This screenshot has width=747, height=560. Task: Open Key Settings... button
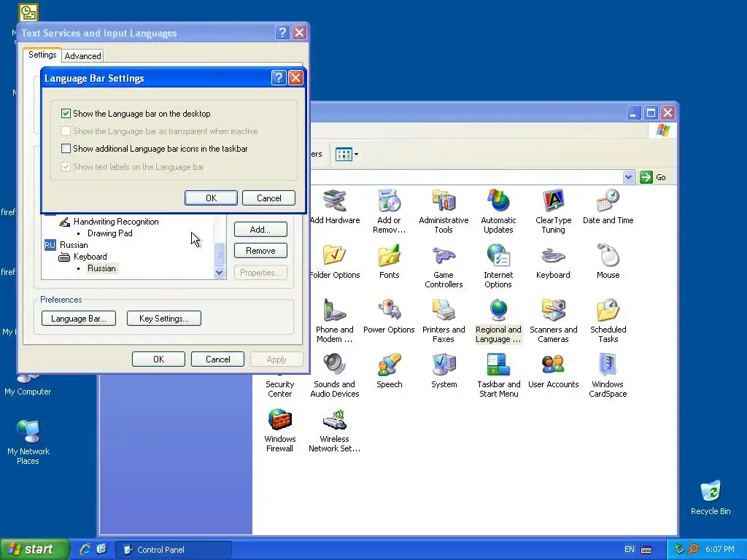(164, 319)
